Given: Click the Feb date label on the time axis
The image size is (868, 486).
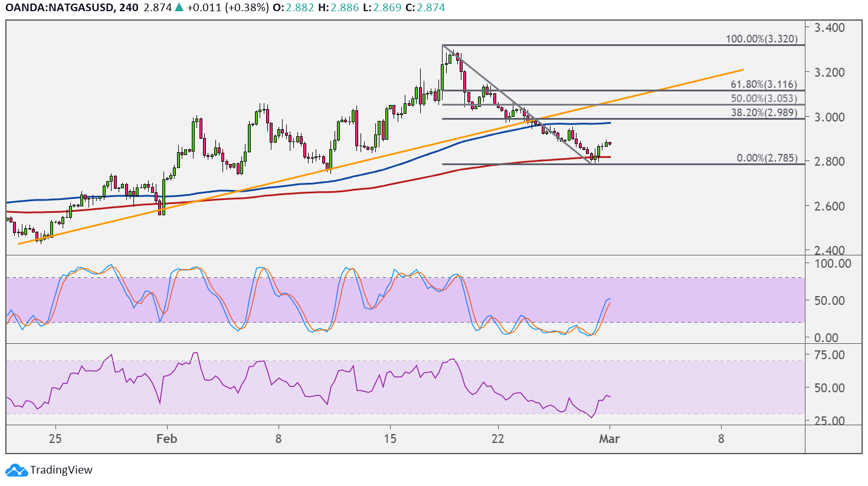Looking at the screenshot, I should coord(167,439).
